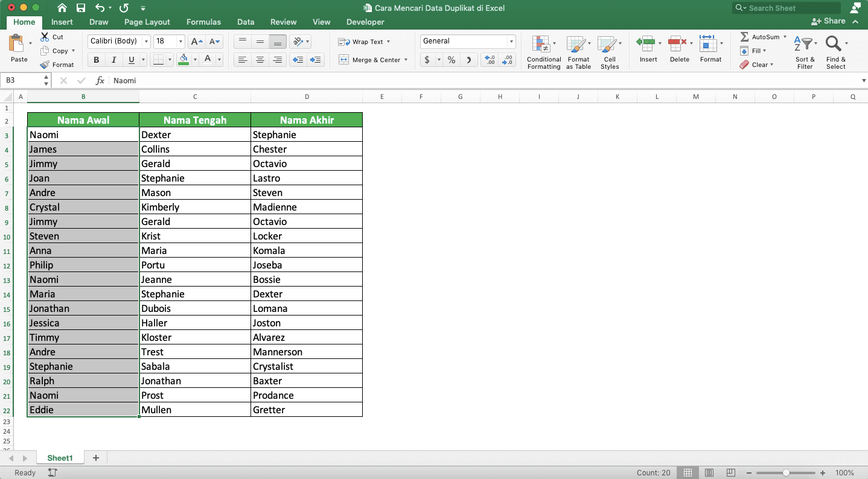The image size is (868, 479).
Task: Open the AutoSum dropdown arrow
Action: click(785, 37)
